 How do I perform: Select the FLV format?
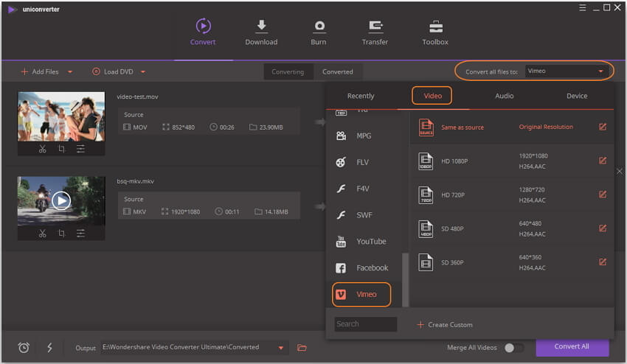click(364, 162)
